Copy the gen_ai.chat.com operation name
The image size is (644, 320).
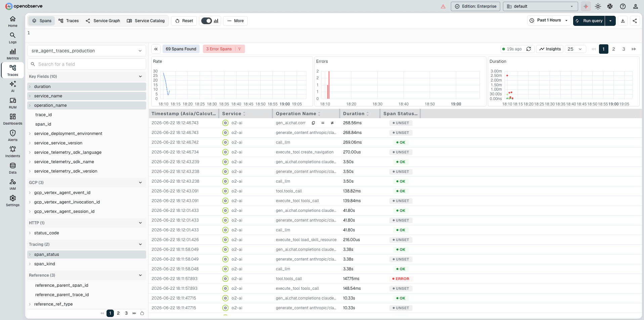pyautogui.click(x=313, y=123)
